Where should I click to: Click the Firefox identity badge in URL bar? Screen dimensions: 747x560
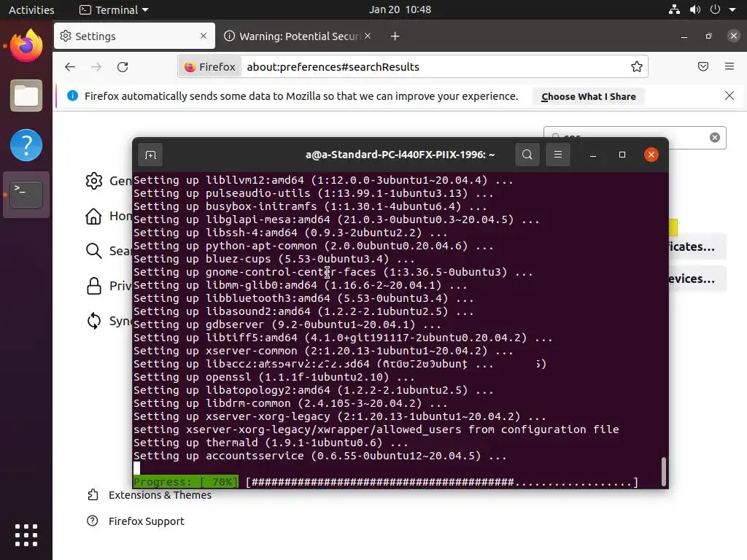tap(210, 66)
